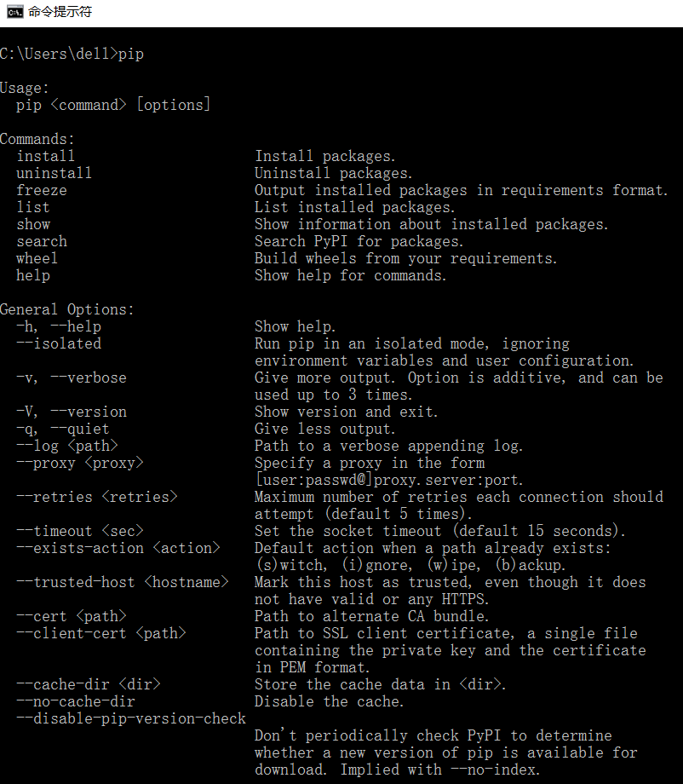Click the '--trusted-host <hostname>' option text
This screenshot has width=683, height=784.
click(x=123, y=582)
